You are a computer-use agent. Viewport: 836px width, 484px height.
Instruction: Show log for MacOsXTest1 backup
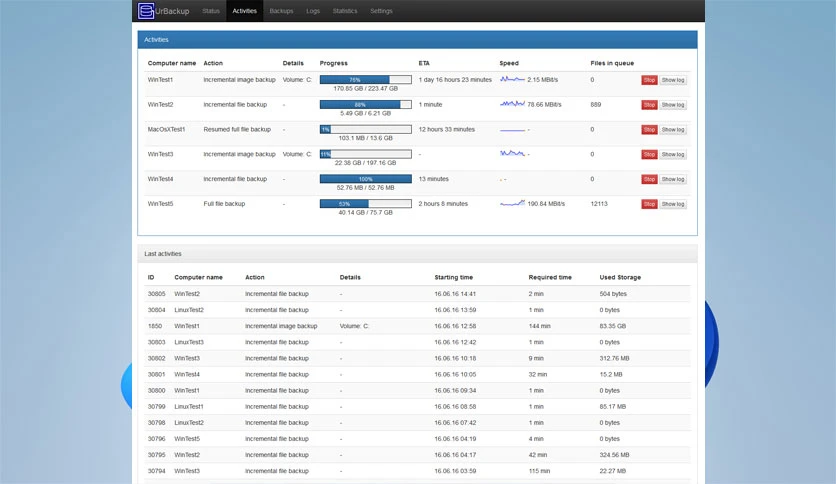673,130
